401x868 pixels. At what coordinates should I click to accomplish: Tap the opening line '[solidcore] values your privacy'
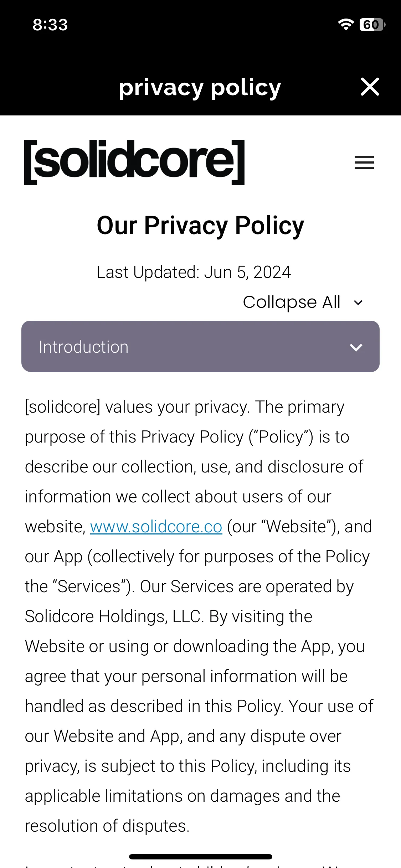[x=137, y=407]
